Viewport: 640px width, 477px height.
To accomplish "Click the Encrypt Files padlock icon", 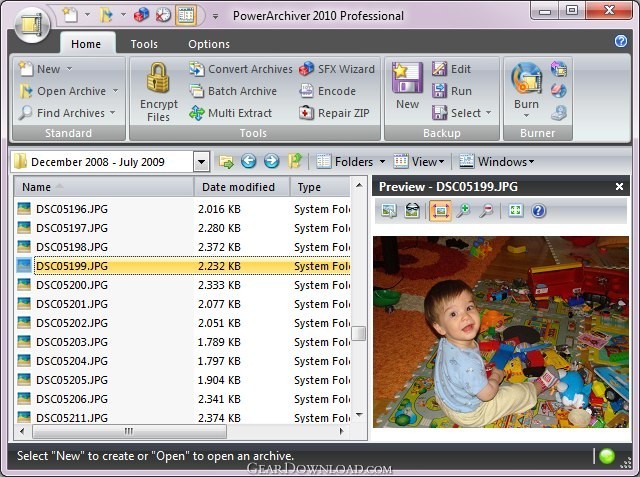I will 158,78.
